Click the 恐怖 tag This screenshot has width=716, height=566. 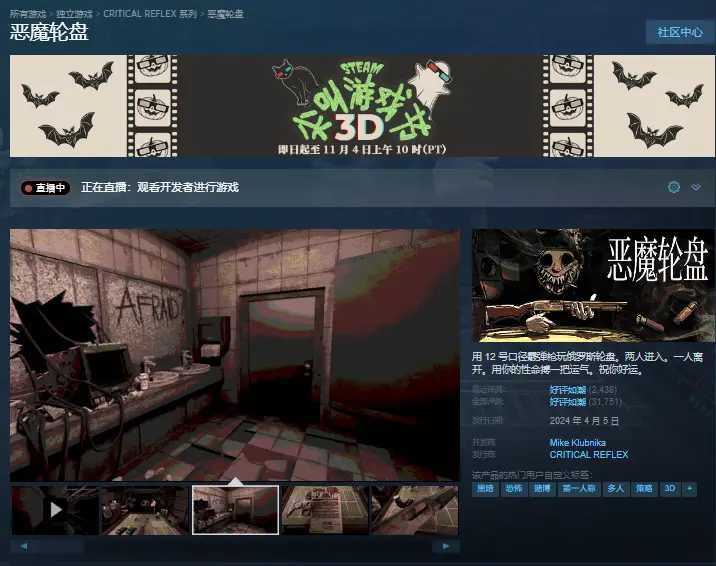pyautogui.click(x=514, y=489)
